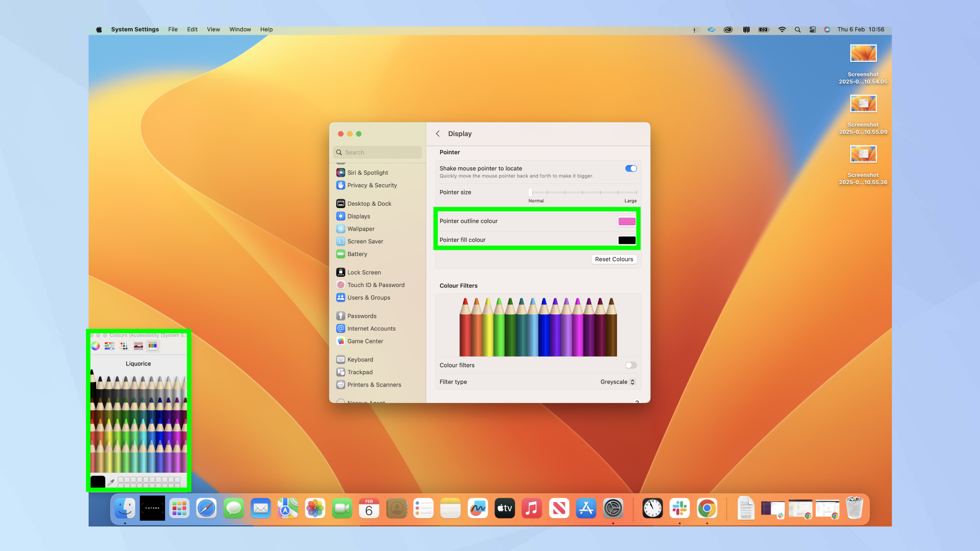Screen dimensions: 980x551
Task: Open Displays settings in the sidebar
Action: pyautogui.click(x=359, y=216)
